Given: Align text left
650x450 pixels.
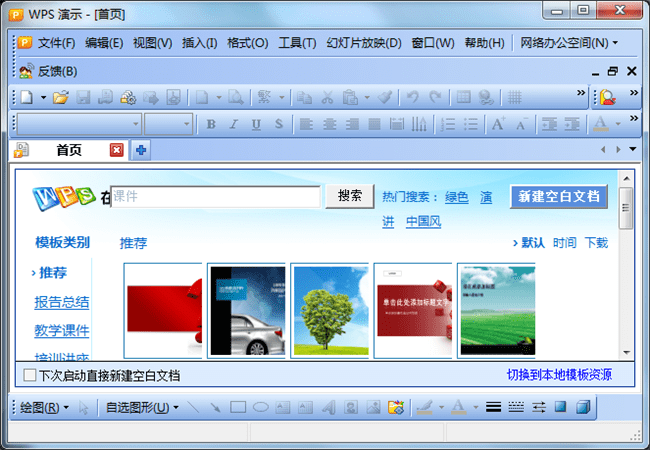Looking at the screenshot, I should click(306, 124).
